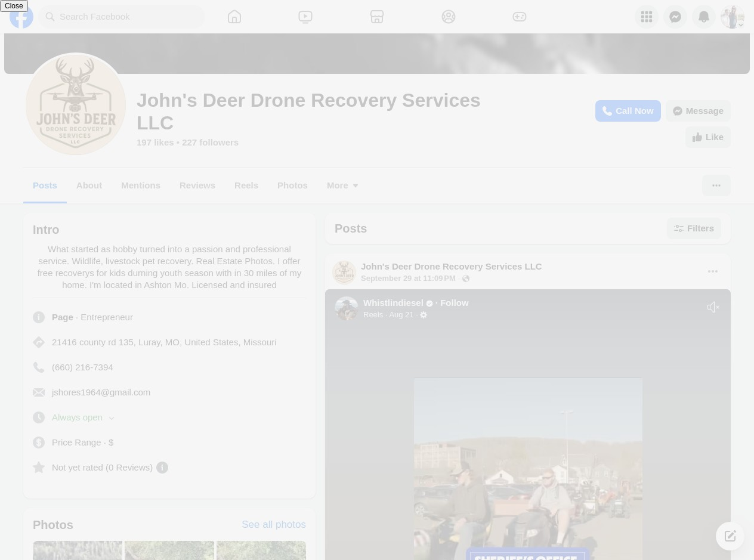Open the Notifications bell
Viewport: 754px width, 560px height.
704,16
